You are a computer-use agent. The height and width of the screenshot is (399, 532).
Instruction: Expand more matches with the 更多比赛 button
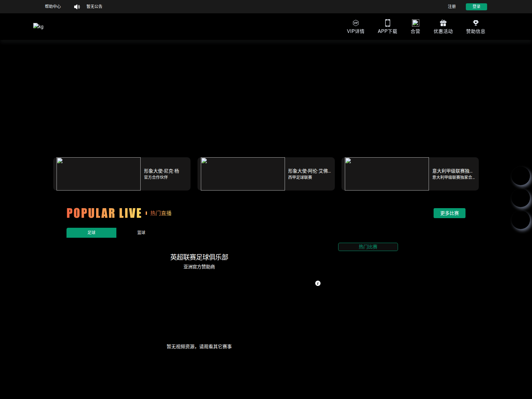click(x=449, y=213)
